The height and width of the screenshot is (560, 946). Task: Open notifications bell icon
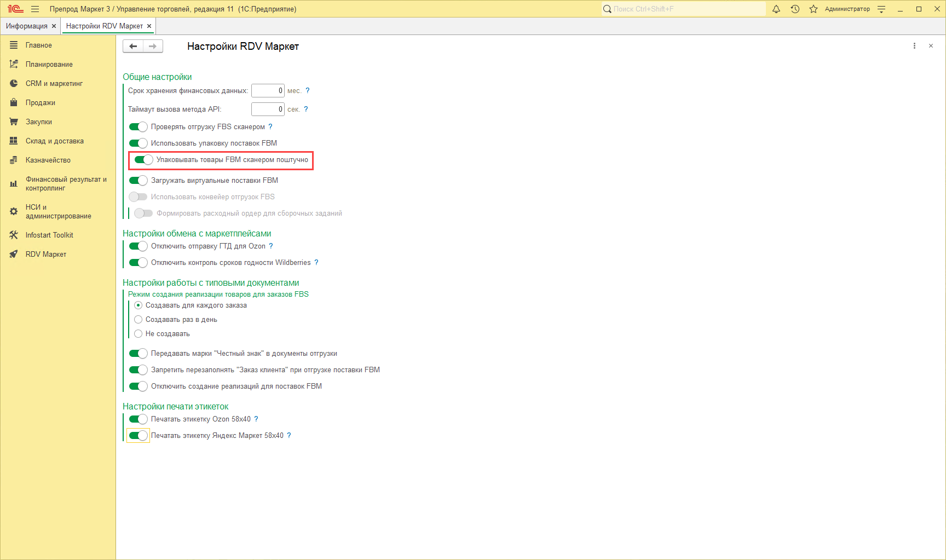point(776,9)
